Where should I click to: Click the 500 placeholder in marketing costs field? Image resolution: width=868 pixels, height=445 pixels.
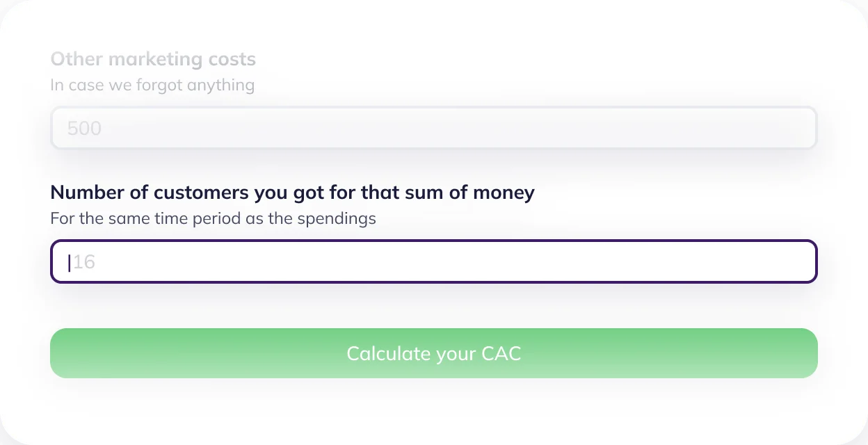click(84, 129)
